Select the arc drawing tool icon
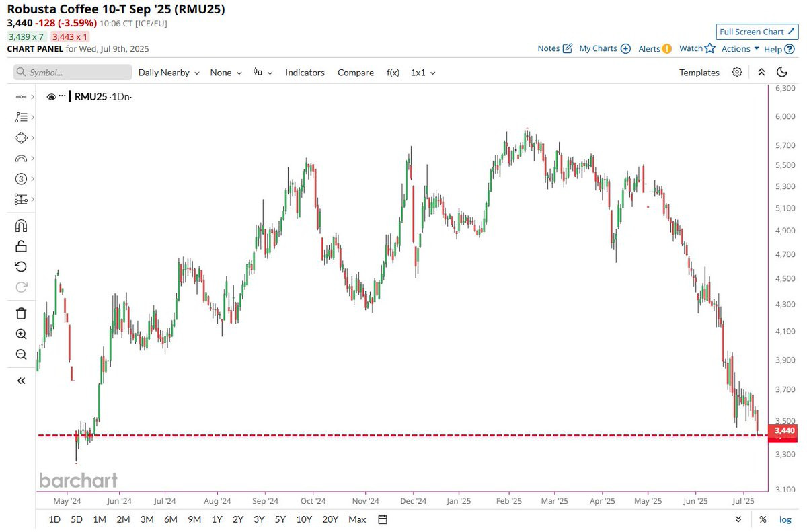Viewport: 807px width, 532px height. [x=20, y=159]
